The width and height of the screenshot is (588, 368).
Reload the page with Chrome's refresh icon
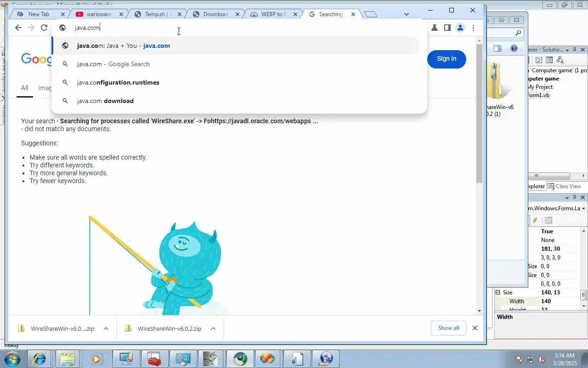(x=44, y=28)
